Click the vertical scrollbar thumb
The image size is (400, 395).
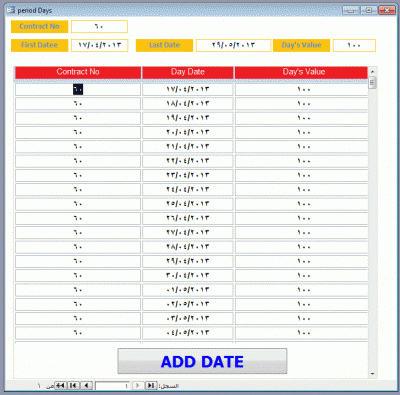(x=372, y=83)
